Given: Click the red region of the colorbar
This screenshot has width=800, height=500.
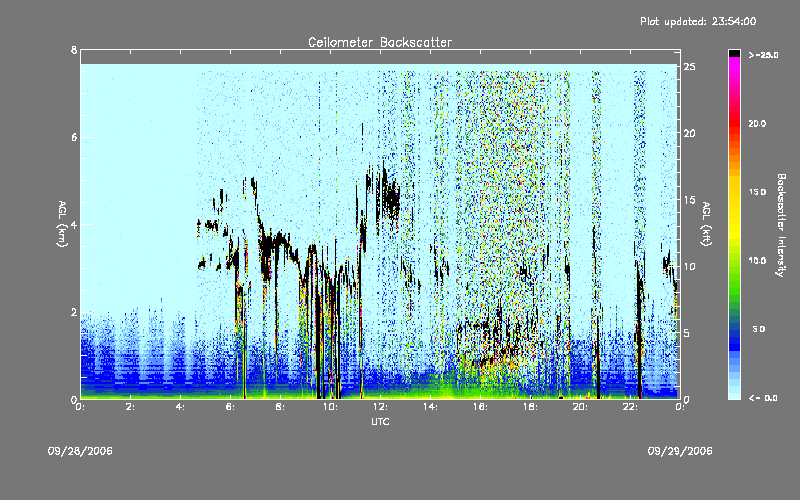Looking at the screenshot, I should [734, 122].
